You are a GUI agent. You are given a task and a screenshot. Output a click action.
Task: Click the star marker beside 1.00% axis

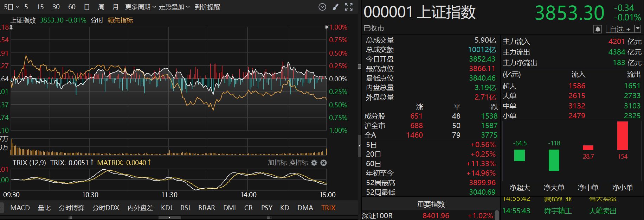[327, 27]
